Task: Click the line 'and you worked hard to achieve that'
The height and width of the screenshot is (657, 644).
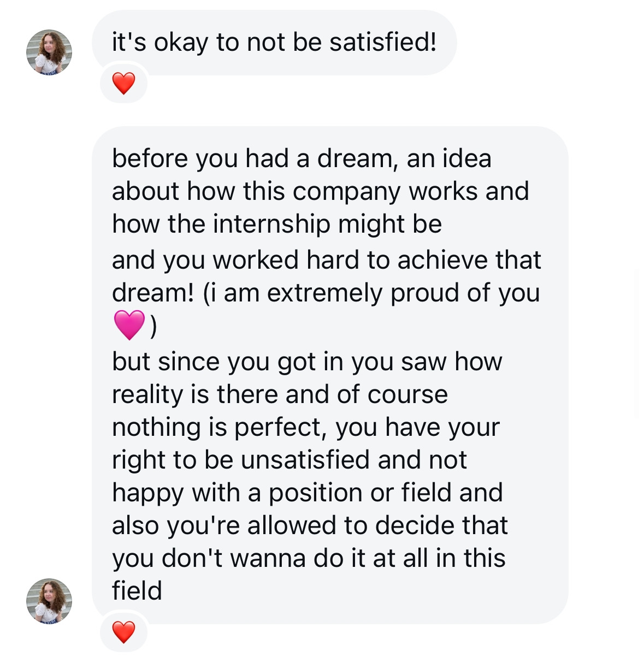Action: coord(326,260)
